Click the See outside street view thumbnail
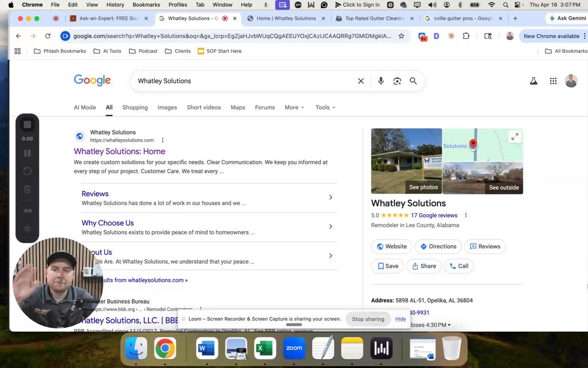588x368 pixels. pyautogui.click(x=483, y=178)
